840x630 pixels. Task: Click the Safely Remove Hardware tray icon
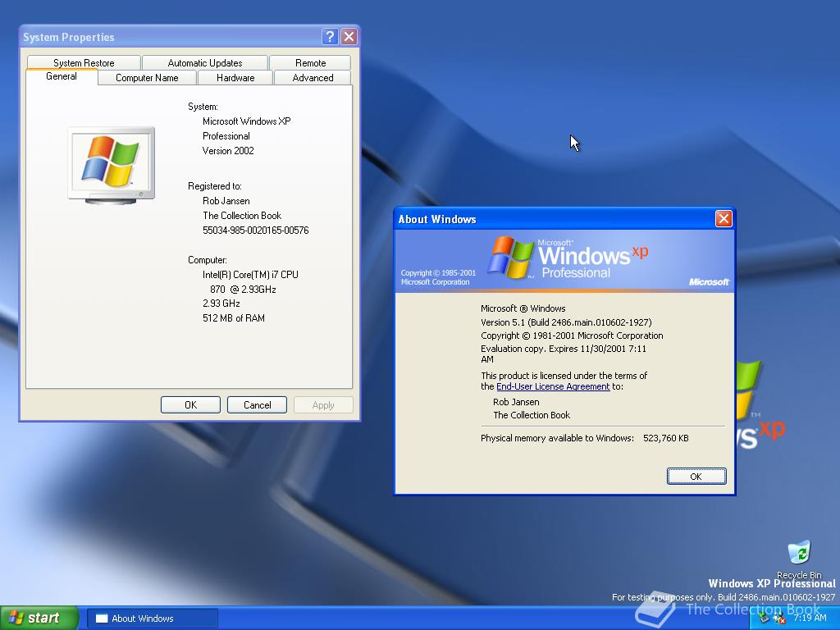click(765, 619)
